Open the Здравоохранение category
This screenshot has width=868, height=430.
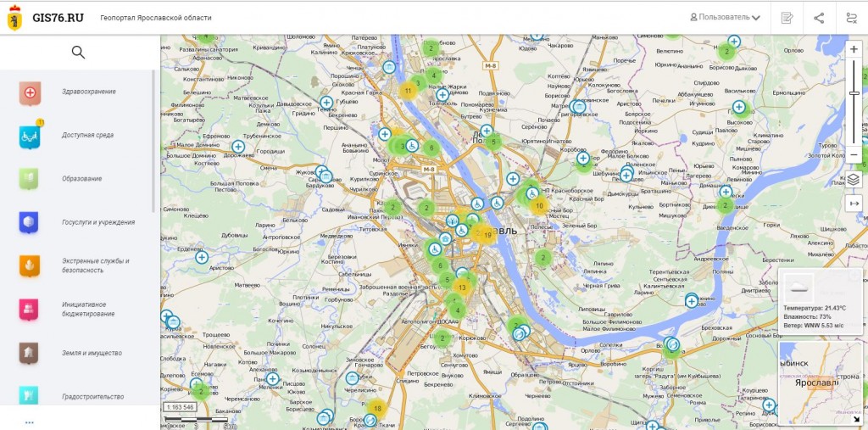31,92
